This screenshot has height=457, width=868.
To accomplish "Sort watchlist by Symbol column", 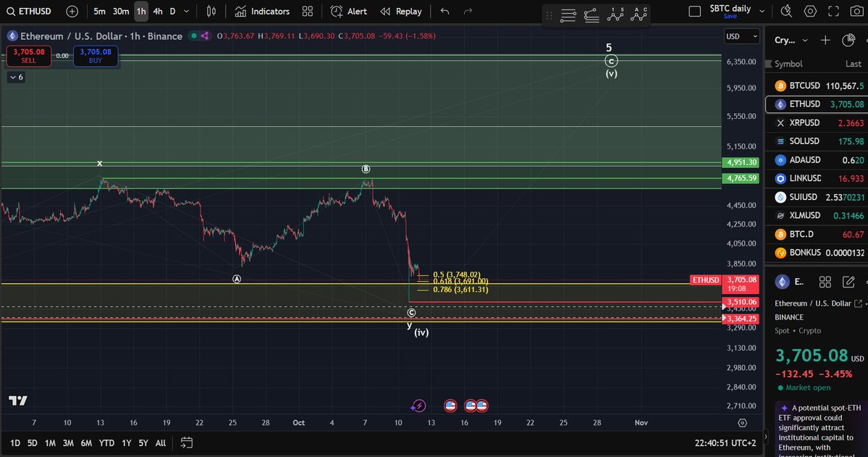I will click(788, 64).
